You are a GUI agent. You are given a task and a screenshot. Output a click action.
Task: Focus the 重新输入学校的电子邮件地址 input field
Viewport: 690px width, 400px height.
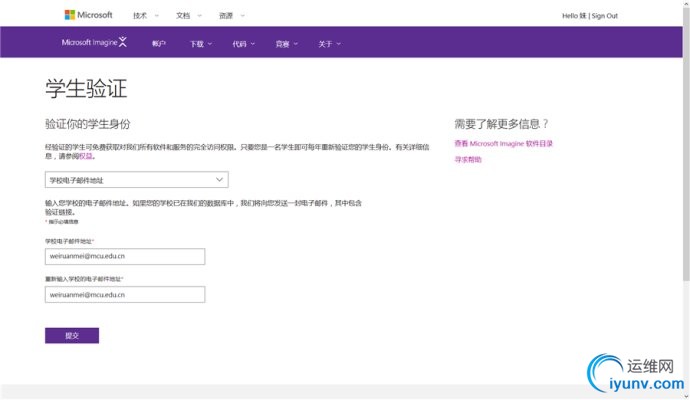125,294
